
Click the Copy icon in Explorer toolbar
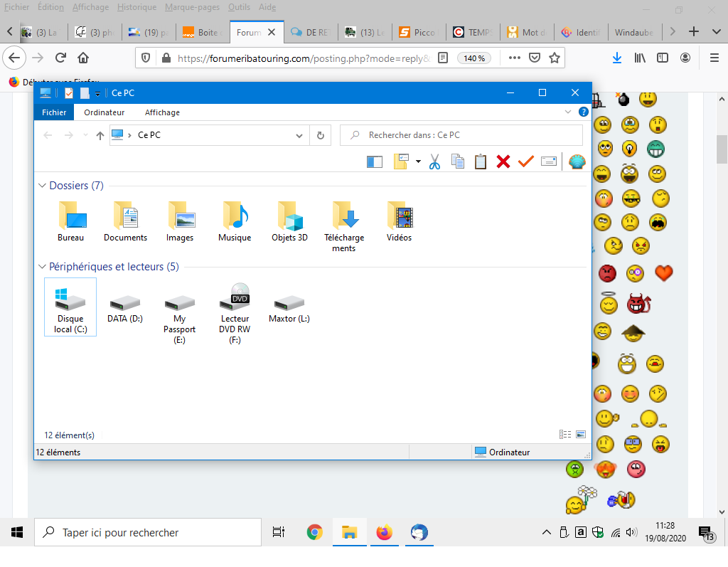[458, 161]
